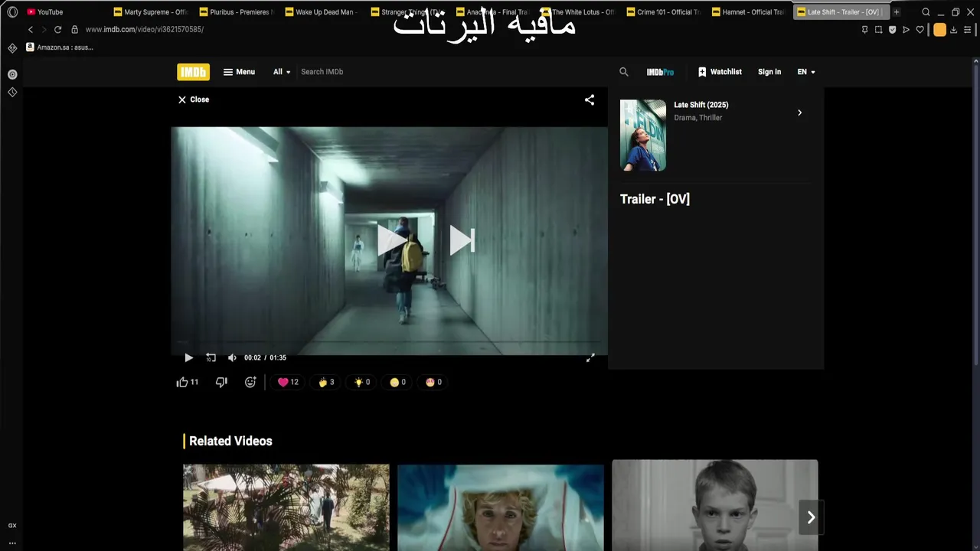Open sidebar workspaces diamond icon

point(12,47)
